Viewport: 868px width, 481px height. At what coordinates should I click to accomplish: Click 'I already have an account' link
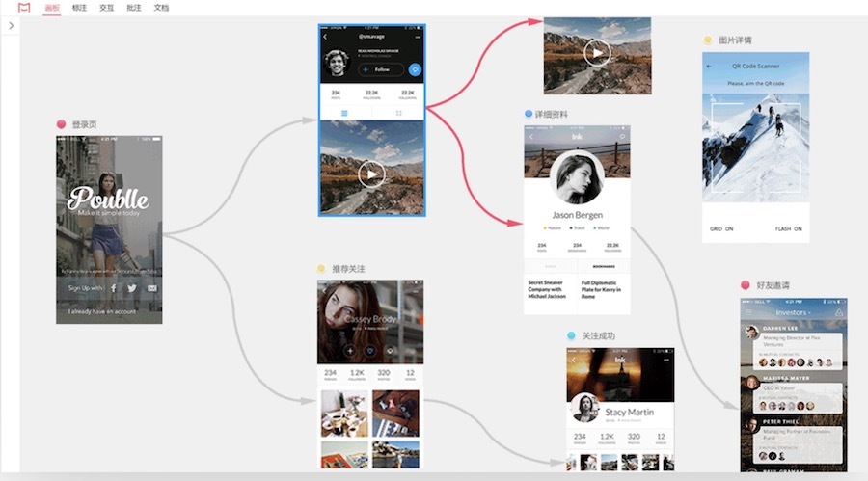(102, 311)
